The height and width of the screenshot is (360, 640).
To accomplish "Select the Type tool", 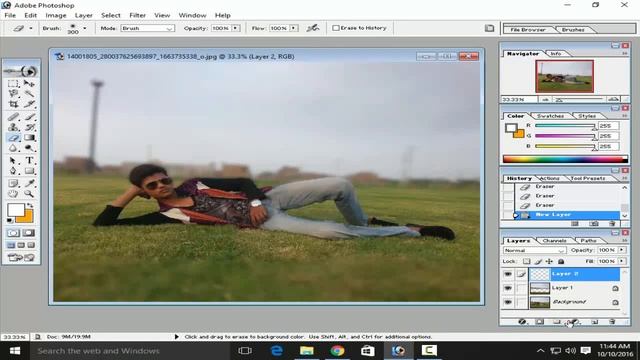I will click(x=29, y=160).
